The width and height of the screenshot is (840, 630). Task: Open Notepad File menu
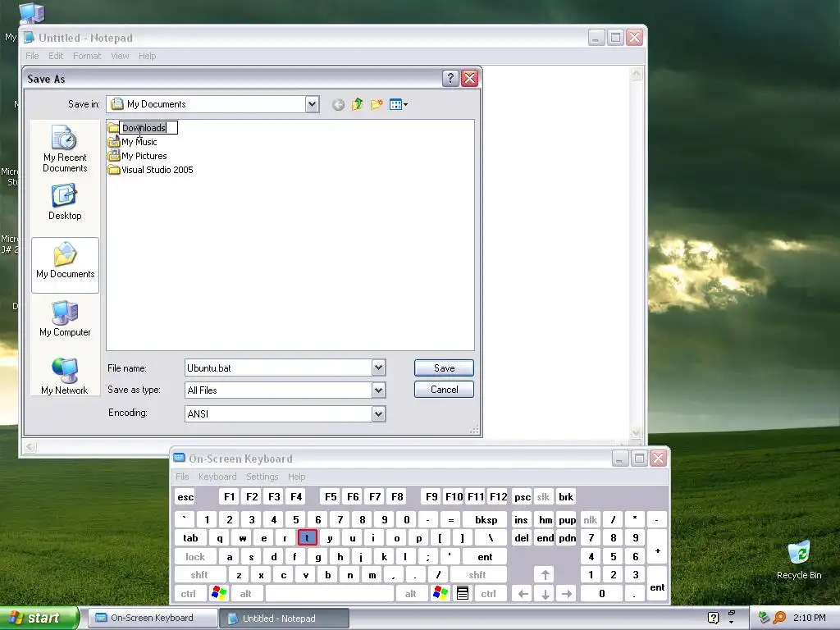(x=32, y=56)
